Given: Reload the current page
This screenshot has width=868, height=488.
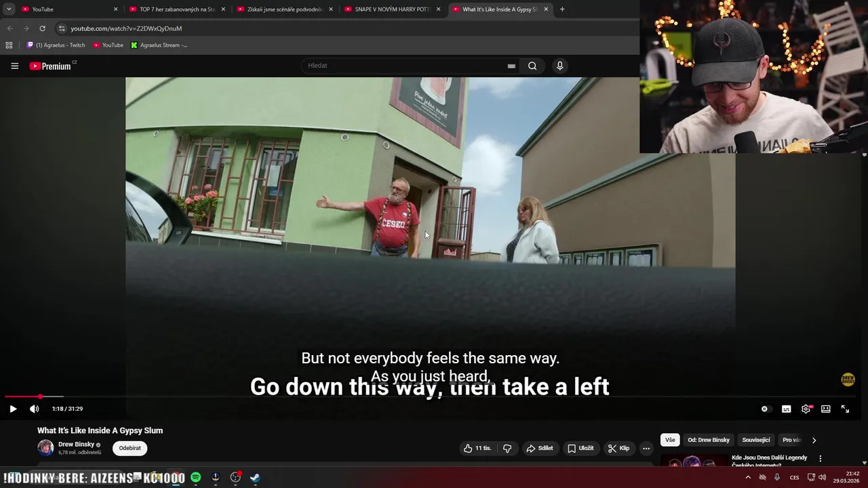Looking at the screenshot, I should 42,28.
